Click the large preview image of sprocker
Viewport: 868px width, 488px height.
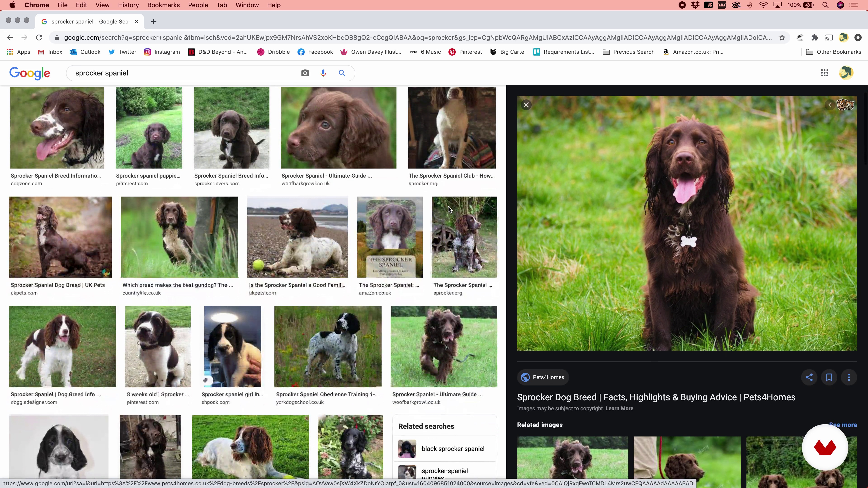687,223
